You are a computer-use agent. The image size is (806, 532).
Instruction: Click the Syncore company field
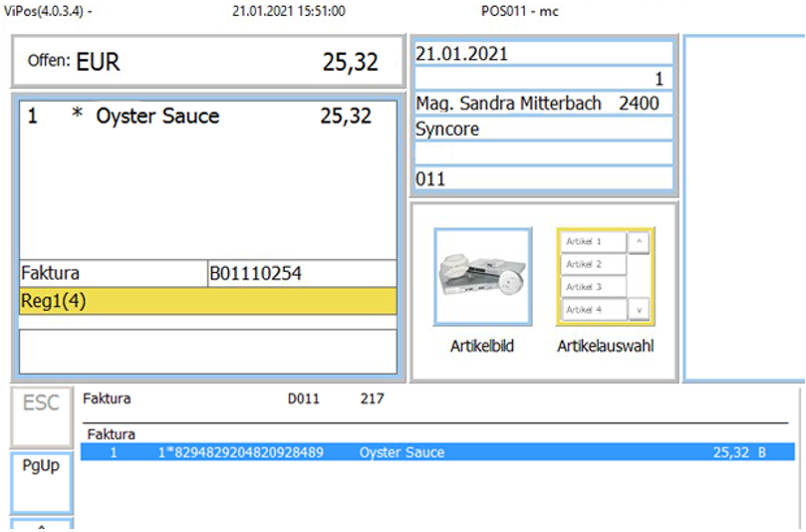tap(543, 130)
